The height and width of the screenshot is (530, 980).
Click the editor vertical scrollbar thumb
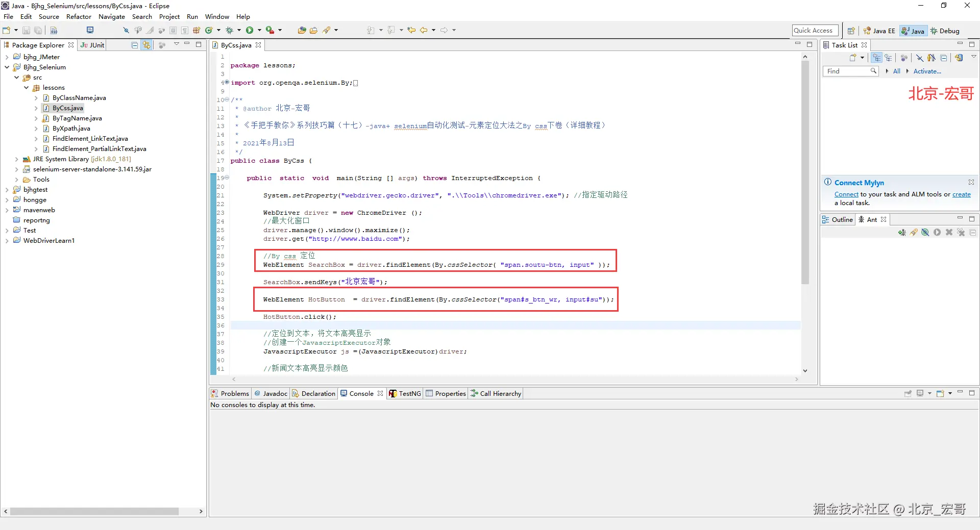tap(805, 172)
